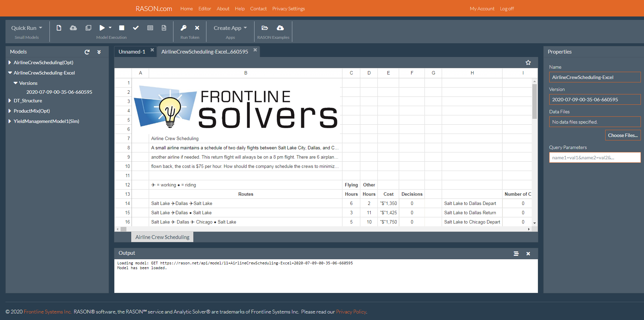The height and width of the screenshot is (320, 644).
Task: Open the About page
Action: [x=223, y=9]
